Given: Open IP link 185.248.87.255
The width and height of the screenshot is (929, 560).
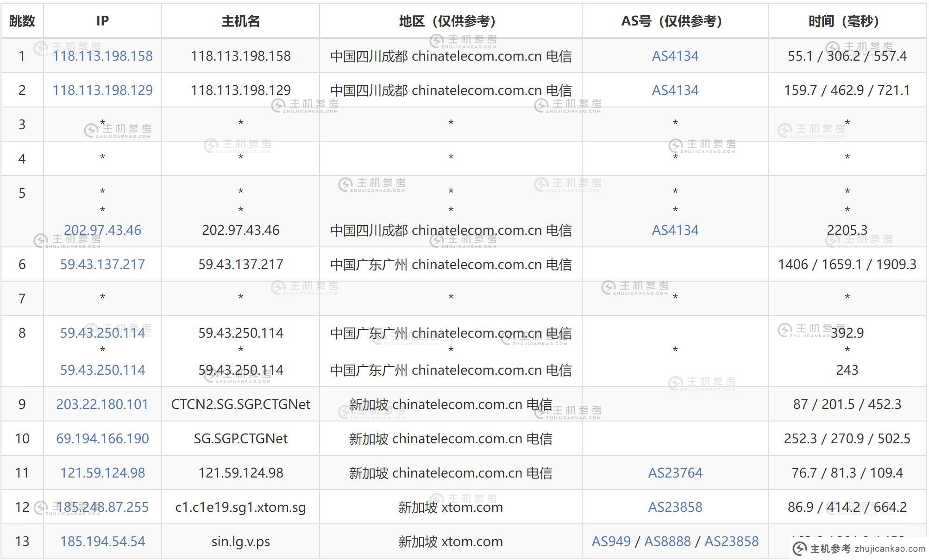Looking at the screenshot, I should coord(102,507).
